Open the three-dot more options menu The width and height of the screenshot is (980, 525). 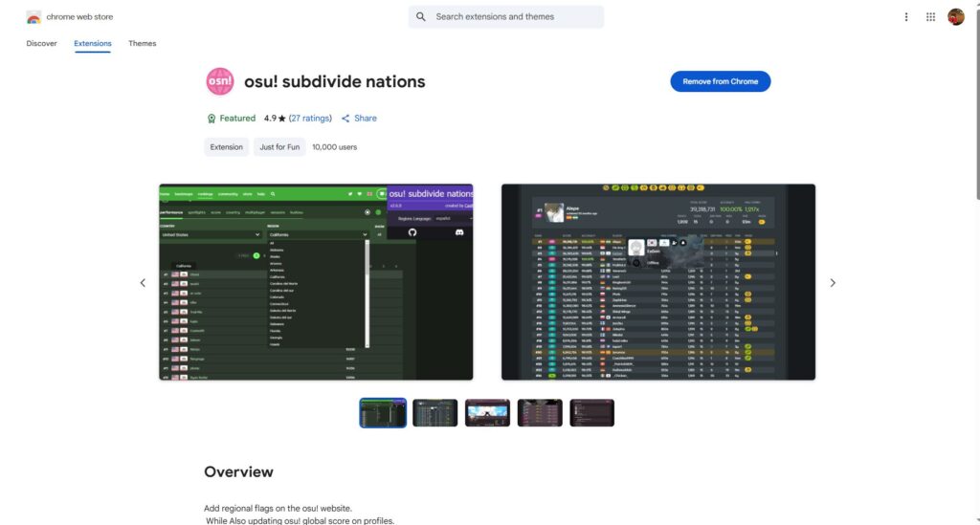pos(906,17)
